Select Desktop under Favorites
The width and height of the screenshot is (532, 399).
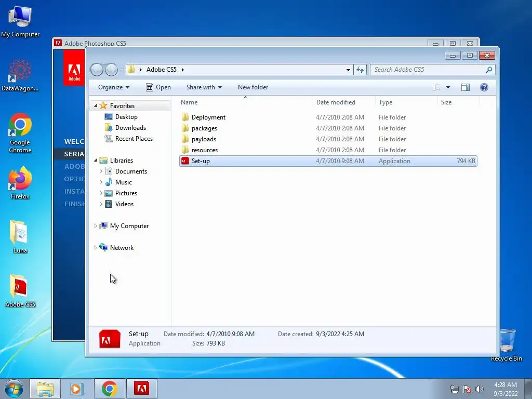tap(126, 117)
